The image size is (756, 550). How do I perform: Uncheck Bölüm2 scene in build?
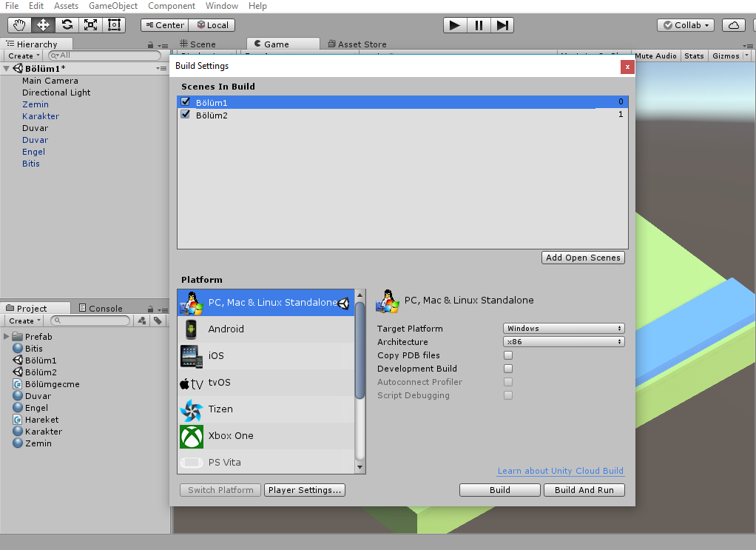click(x=185, y=114)
